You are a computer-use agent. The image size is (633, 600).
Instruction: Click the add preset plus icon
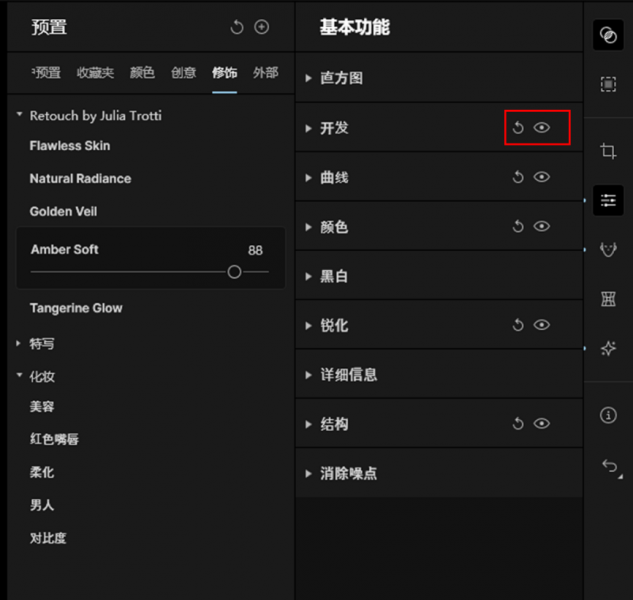pos(262,27)
